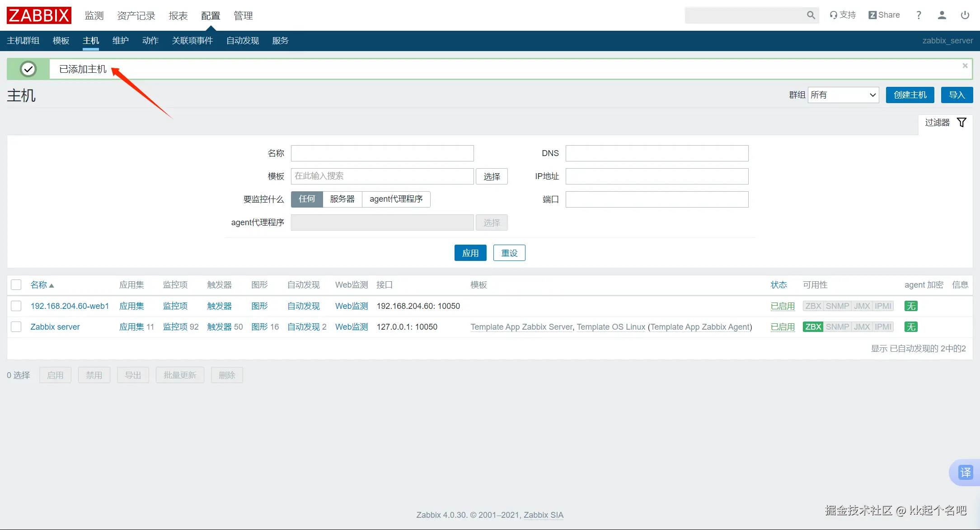Screen dimensions: 980x530
Task: Open the group dropdown showing 所有
Action: pyautogui.click(x=843, y=95)
